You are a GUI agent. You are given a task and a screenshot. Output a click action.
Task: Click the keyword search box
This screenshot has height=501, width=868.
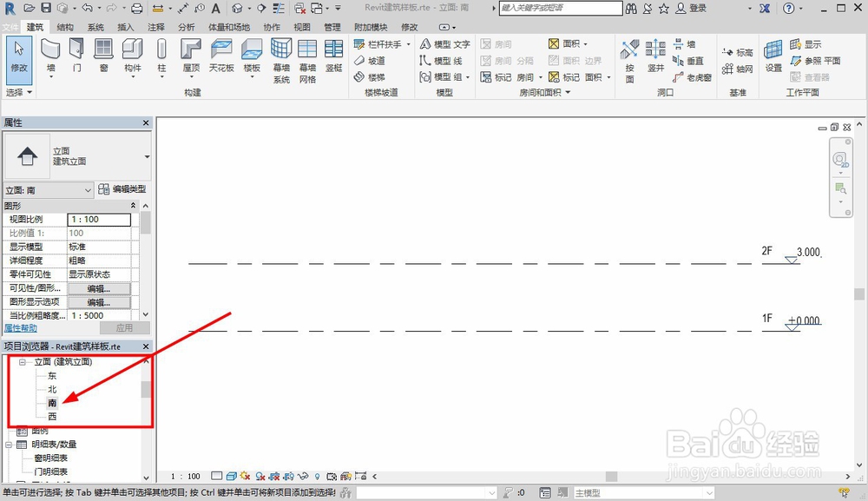561,9
